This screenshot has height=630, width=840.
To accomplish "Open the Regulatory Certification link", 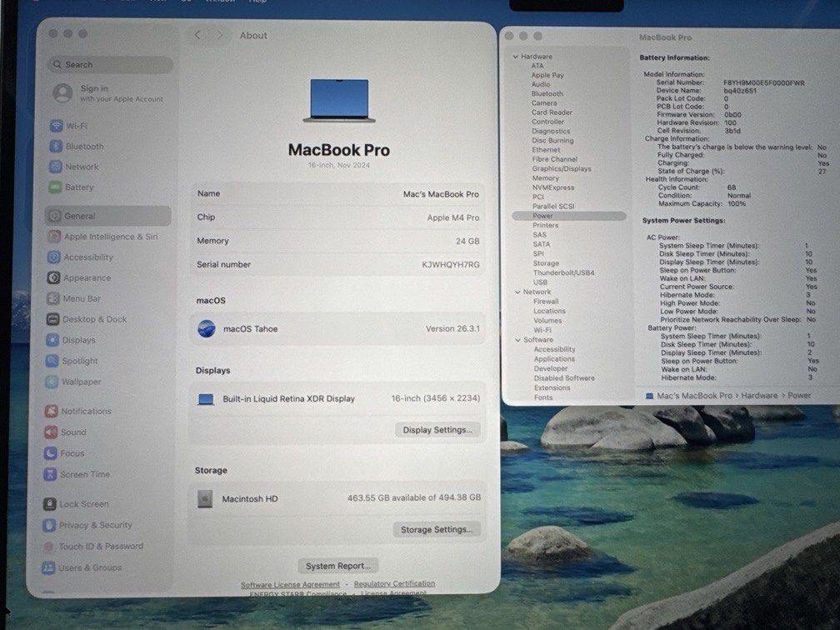I will tap(394, 584).
